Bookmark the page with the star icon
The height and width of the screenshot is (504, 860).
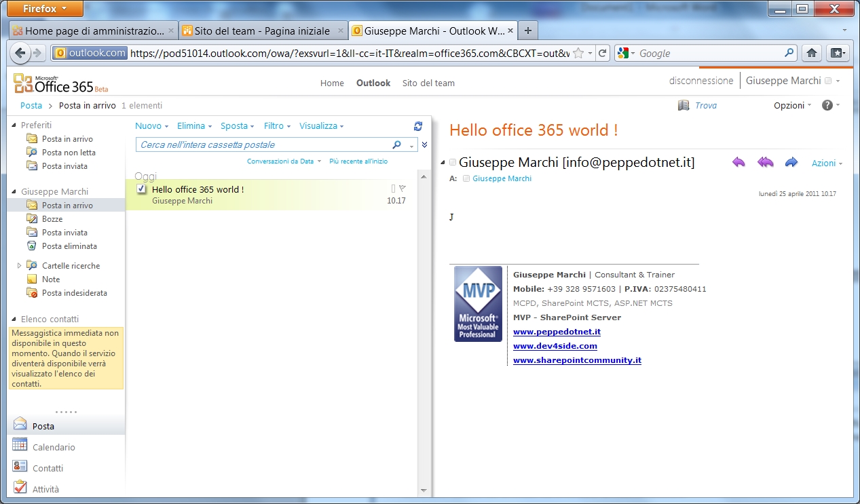click(x=578, y=53)
